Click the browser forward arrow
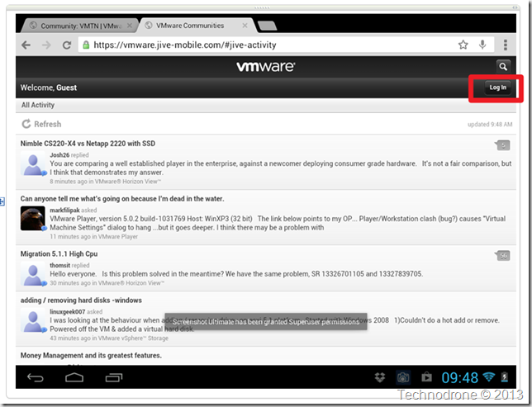The image size is (532, 407). (x=46, y=45)
